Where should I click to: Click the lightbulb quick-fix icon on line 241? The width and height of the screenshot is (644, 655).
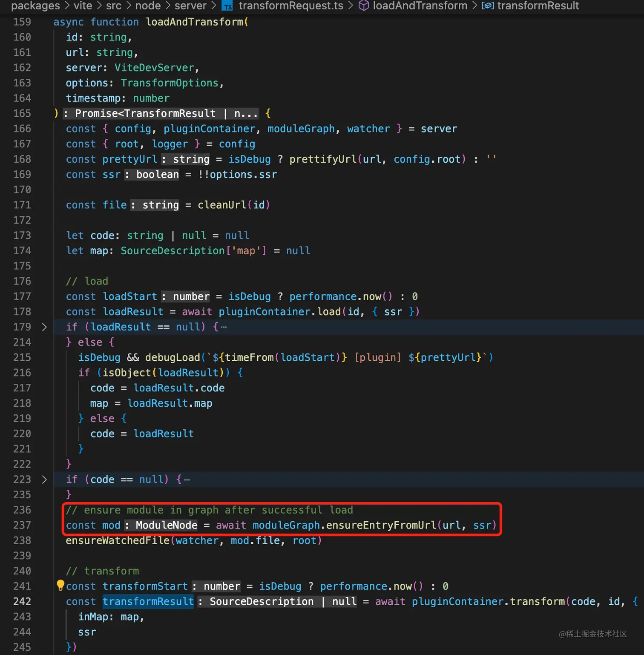[60, 585]
